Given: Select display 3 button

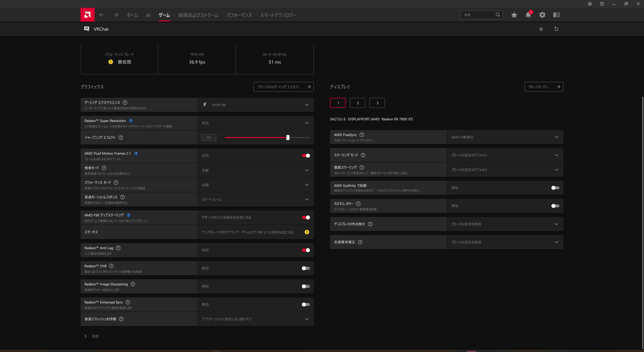Looking at the screenshot, I should coord(377,103).
